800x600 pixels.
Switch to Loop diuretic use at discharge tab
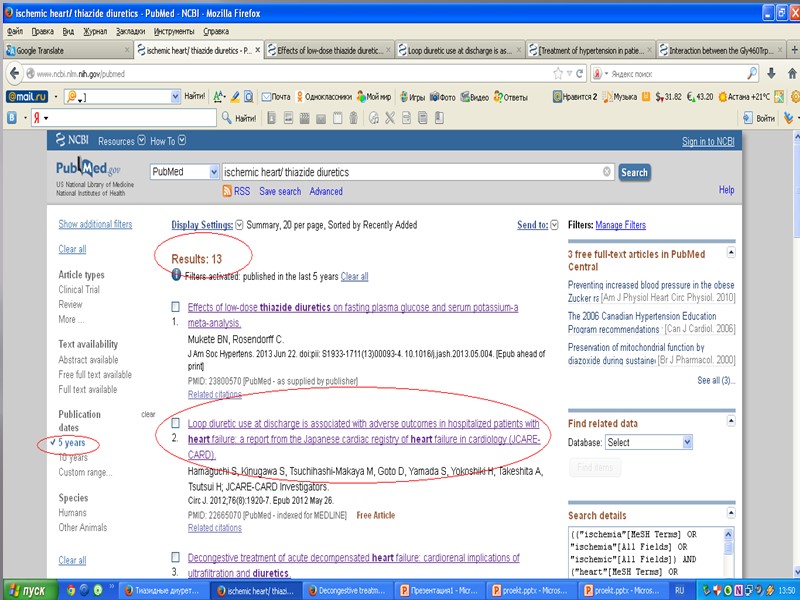(460, 50)
